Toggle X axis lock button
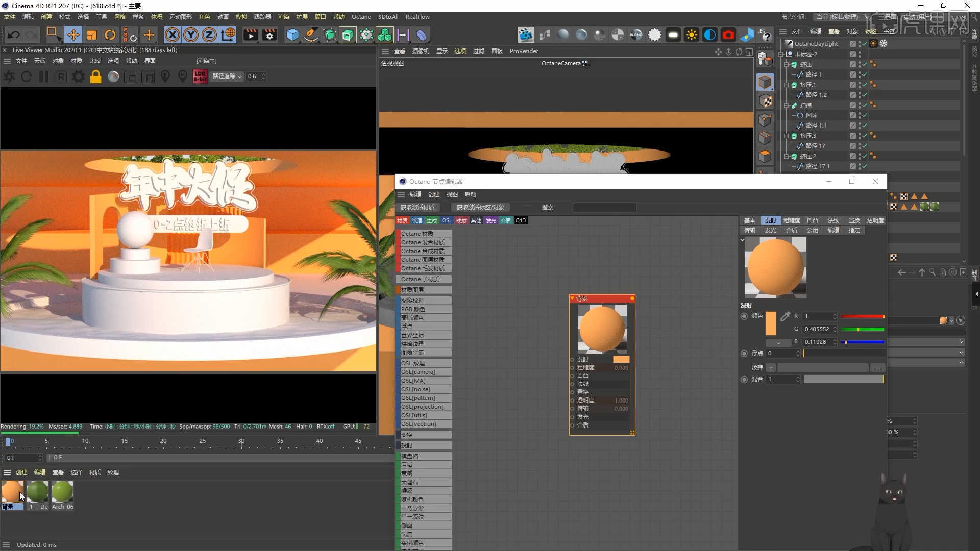Image resolution: width=980 pixels, height=551 pixels. pyautogui.click(x=172, y=35)
